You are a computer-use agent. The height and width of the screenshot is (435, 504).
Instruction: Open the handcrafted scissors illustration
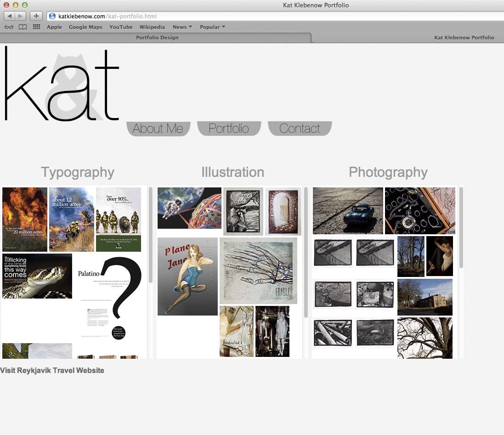237,331
